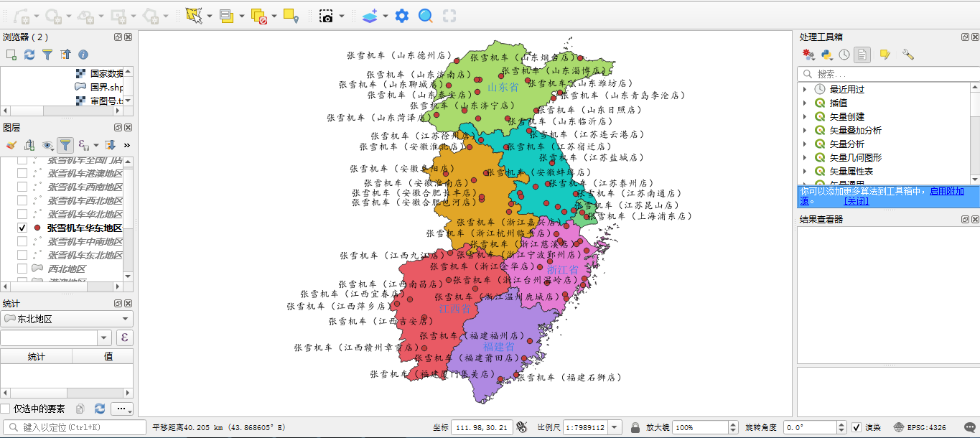
Task: Open select features tool dropdown arrow
Action: [210, 16]
